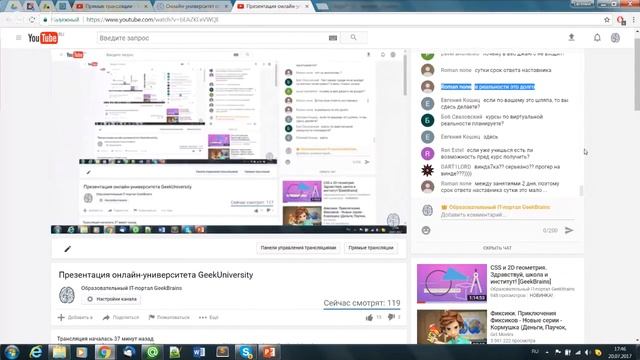Click title 'CSS и 2D геометрия. Здравствуй, школа'

(521, 275)
